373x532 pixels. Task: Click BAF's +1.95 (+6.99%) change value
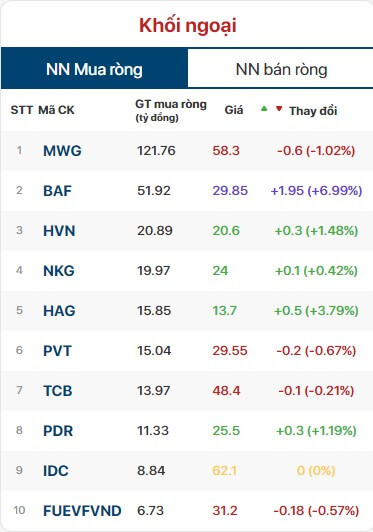pos(316,191)
